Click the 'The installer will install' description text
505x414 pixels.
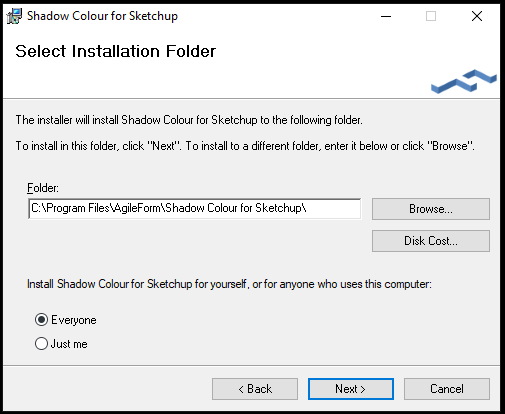189,120
